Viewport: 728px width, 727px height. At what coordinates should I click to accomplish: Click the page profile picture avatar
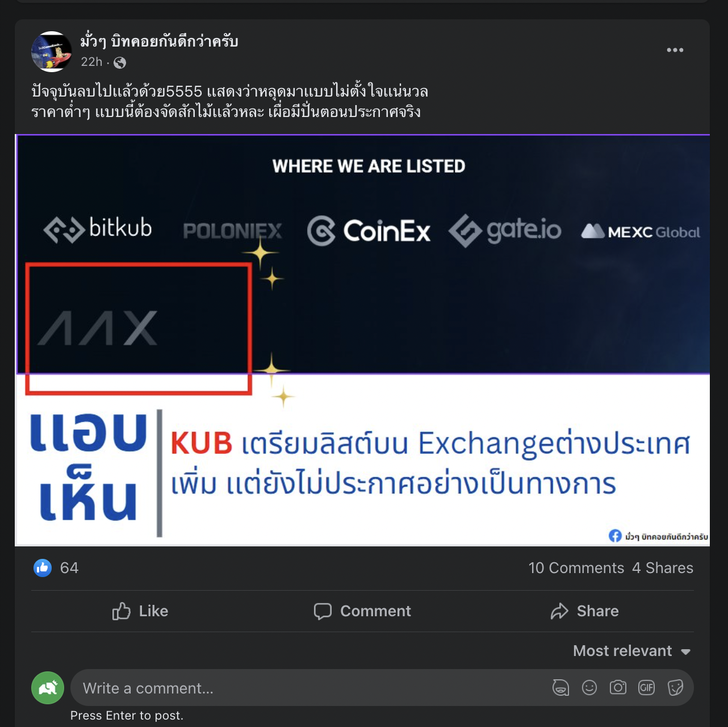[52, 52]
